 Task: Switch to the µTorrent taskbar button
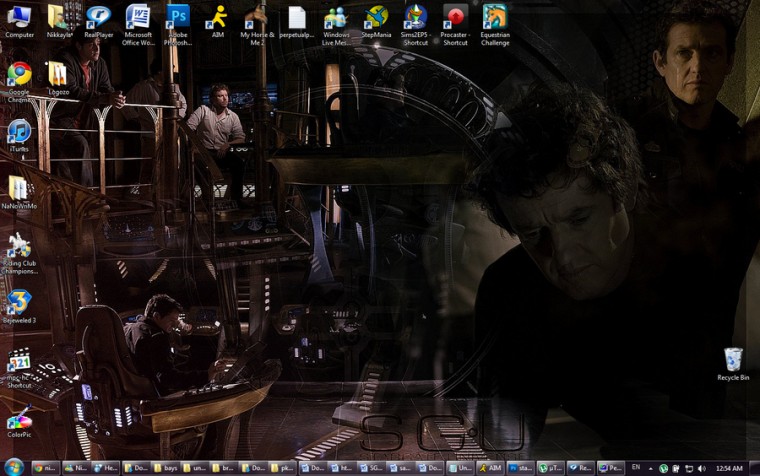[551, 468]
